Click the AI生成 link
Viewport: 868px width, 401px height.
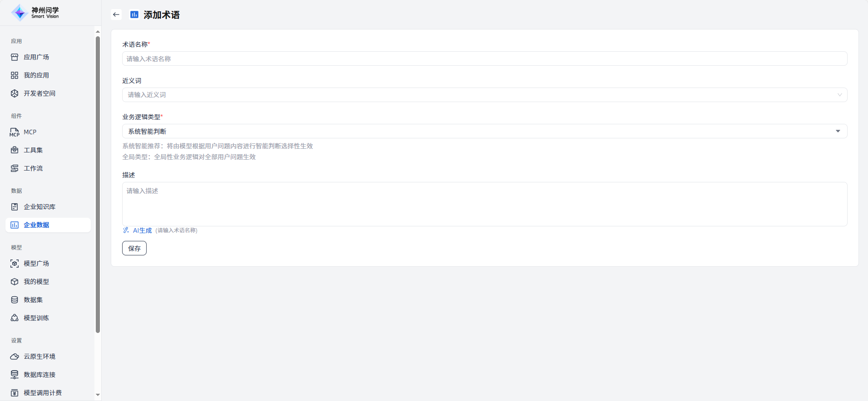pos(142,230)
